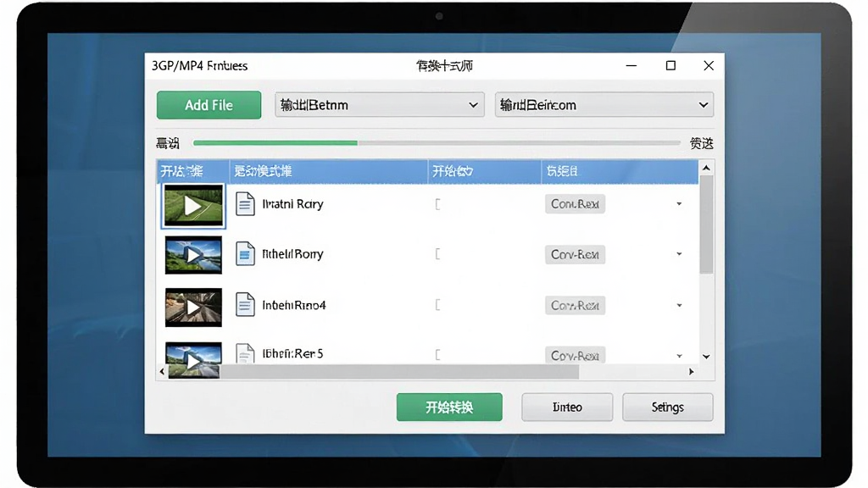Click the Conv-Rext button in the Rino4 row
This screenshot has width=868, height=488.
(575, 305)
